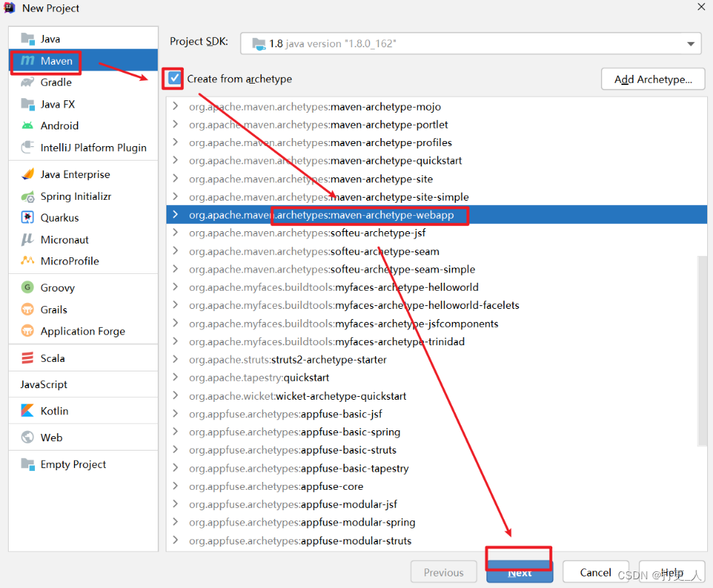713x588 pixels.
Task: Click the MicroProfile icon
Action: coord(28,261)
